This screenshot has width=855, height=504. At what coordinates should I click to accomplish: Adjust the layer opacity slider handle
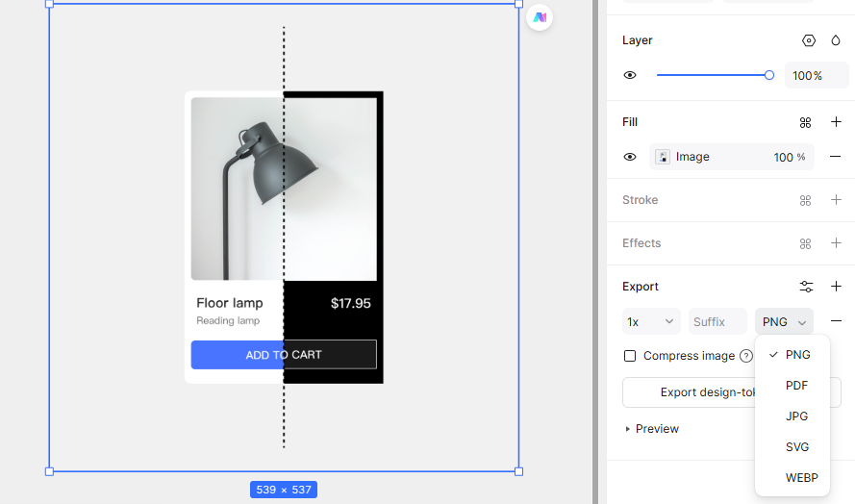[x=768, y=75]
